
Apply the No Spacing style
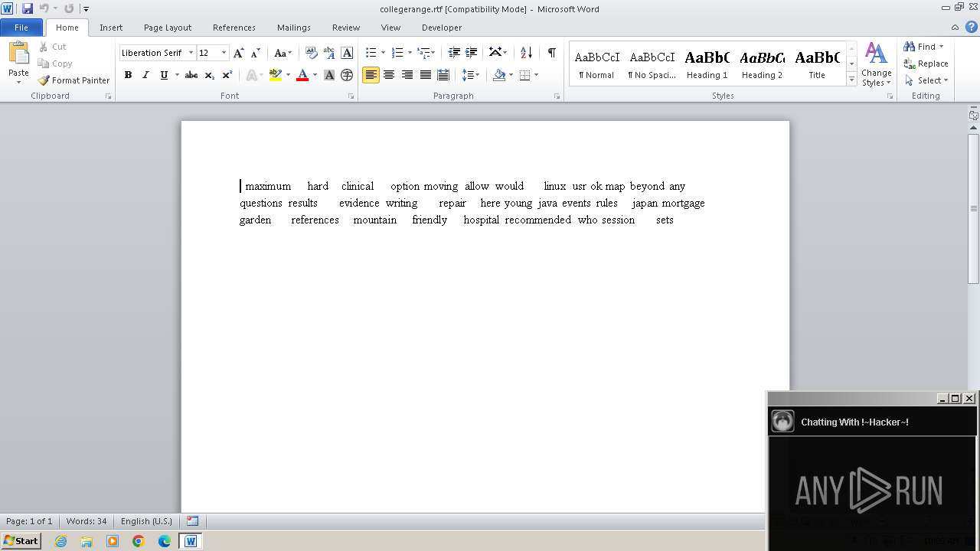click(x=652, y=64)
